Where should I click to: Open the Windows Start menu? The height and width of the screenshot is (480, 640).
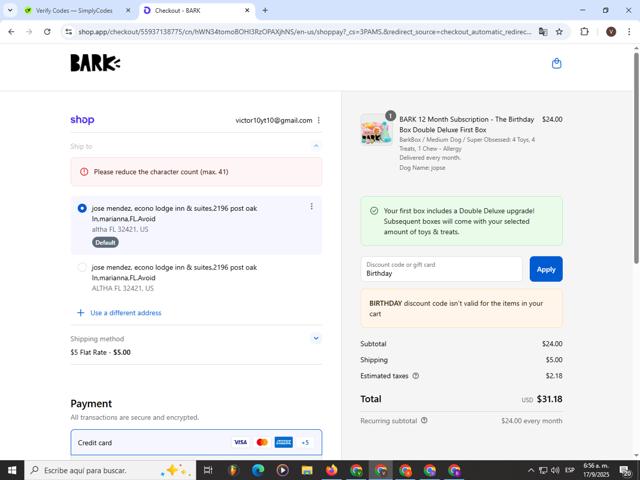click(x=12, y=470)
